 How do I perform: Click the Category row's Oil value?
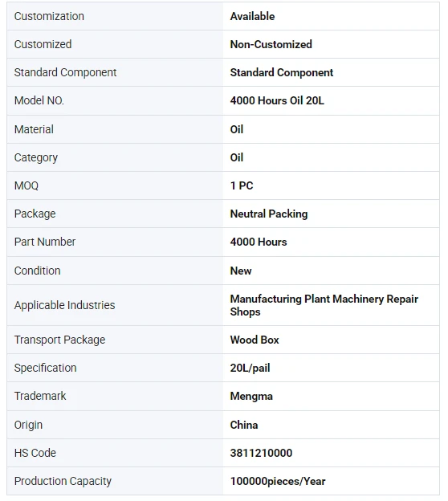point(237,157)
